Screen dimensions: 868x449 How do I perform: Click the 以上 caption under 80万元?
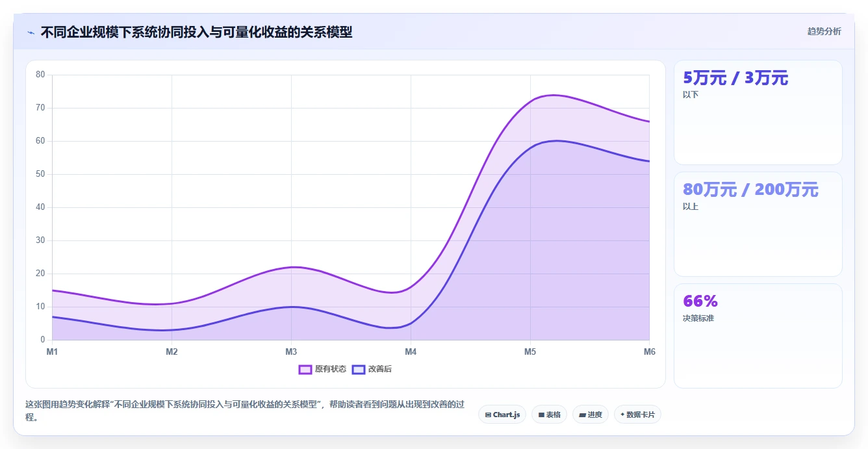pos(691,207)
